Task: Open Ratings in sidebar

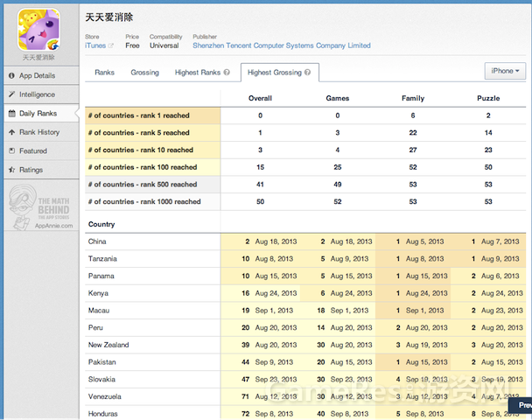Action: tap(41, 170)
